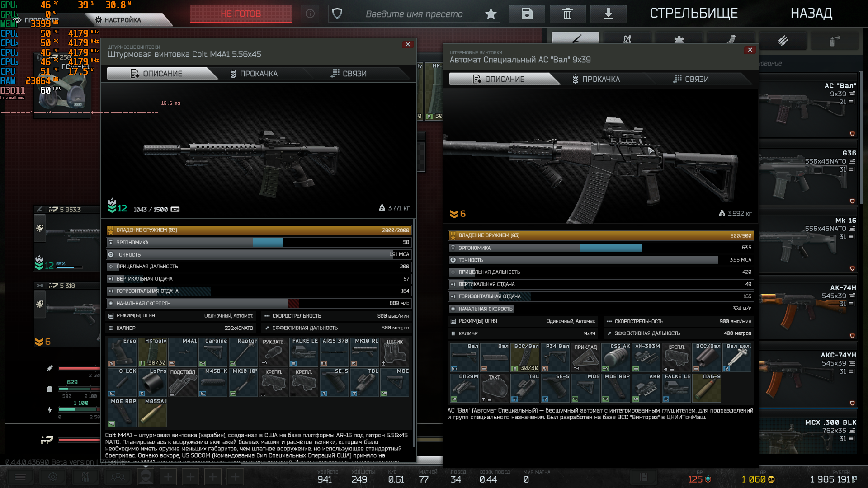
Task: Open the mod button on the 5 9533 weapon slot
Action: point(40,228)
